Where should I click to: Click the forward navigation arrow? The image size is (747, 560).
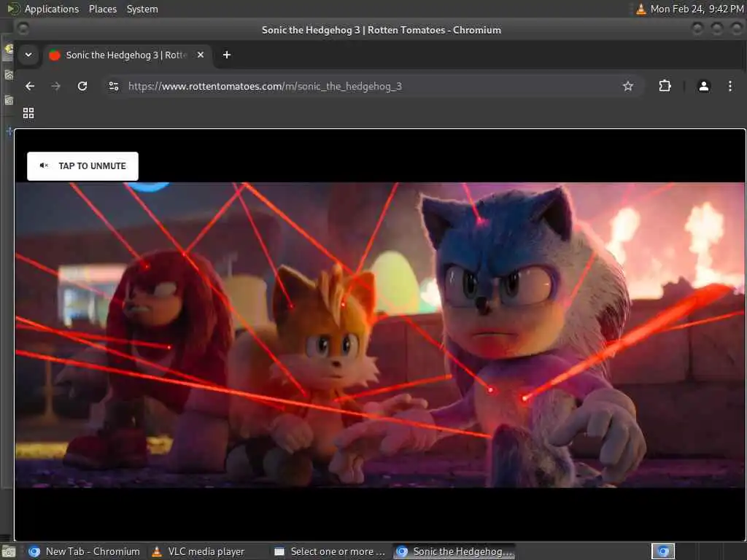pos(55,86)
